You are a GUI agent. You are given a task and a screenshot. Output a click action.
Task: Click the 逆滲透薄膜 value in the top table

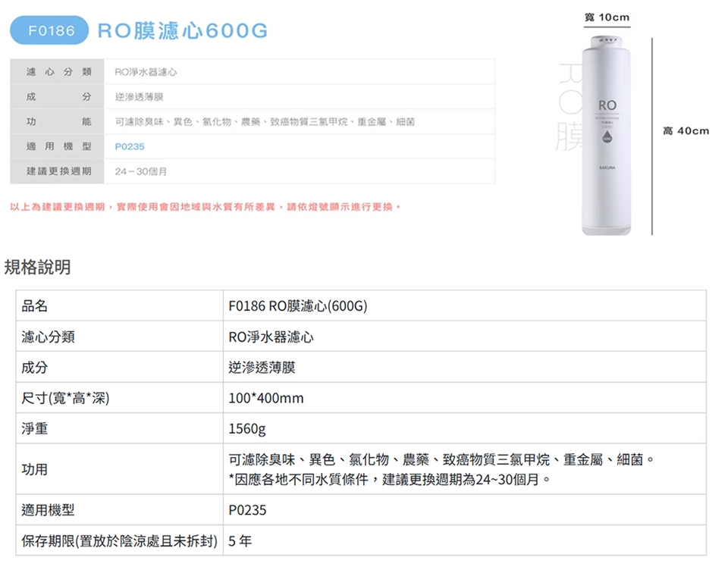pos(140,97)
